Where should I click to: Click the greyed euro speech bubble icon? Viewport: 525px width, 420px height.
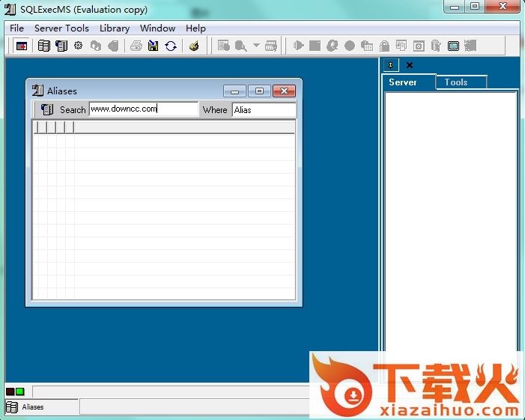click(333, 46)
